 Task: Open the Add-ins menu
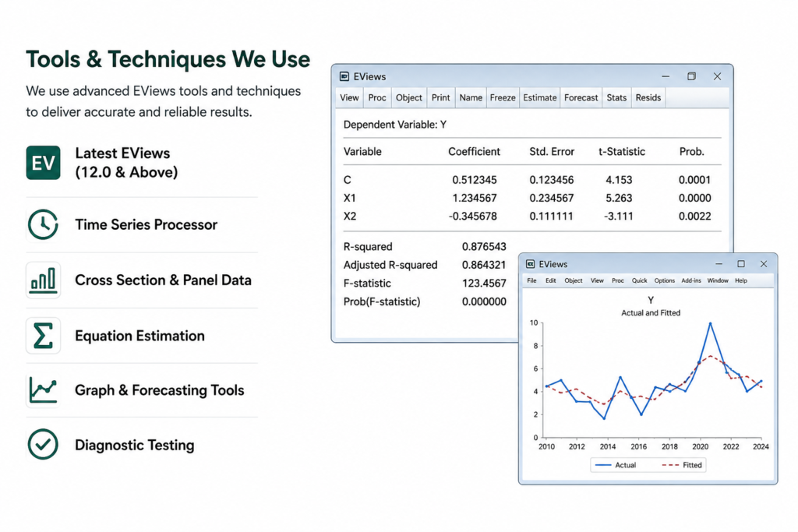[691, 280]
